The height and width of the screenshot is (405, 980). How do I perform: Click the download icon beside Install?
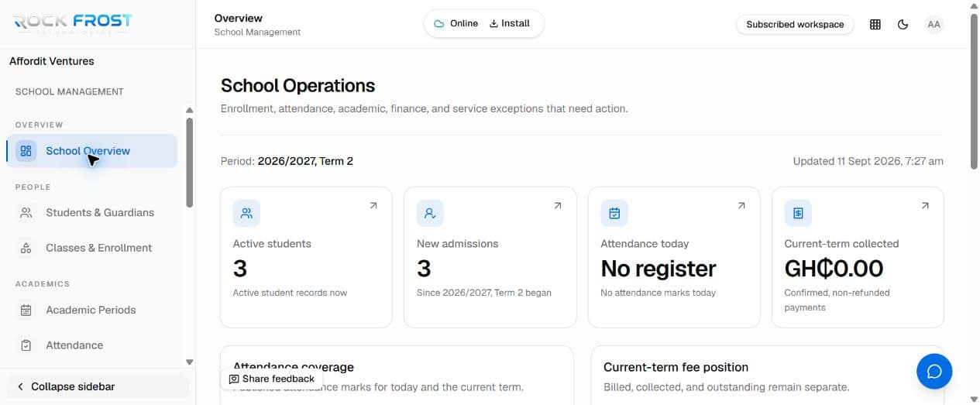(x=493, y=23)
